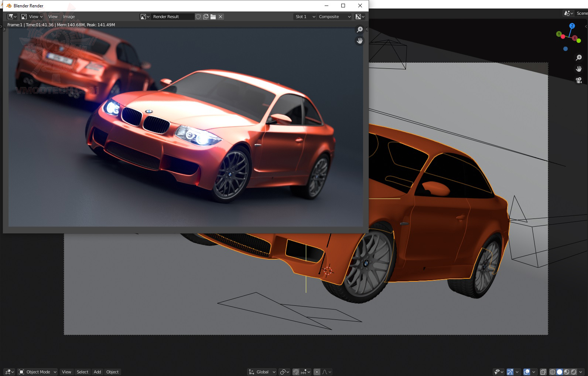Open the display channels dropdown in the render window

pos(360,17)
